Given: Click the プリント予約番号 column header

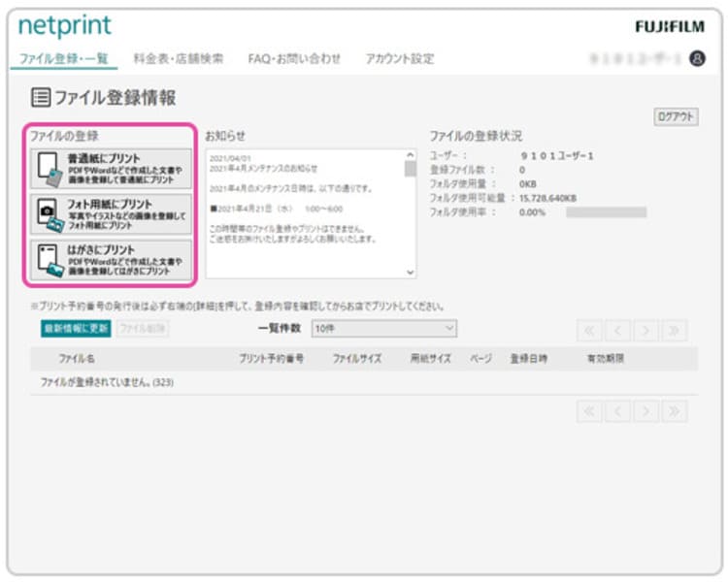Looking at the screenshot, I should click(272, 358).
